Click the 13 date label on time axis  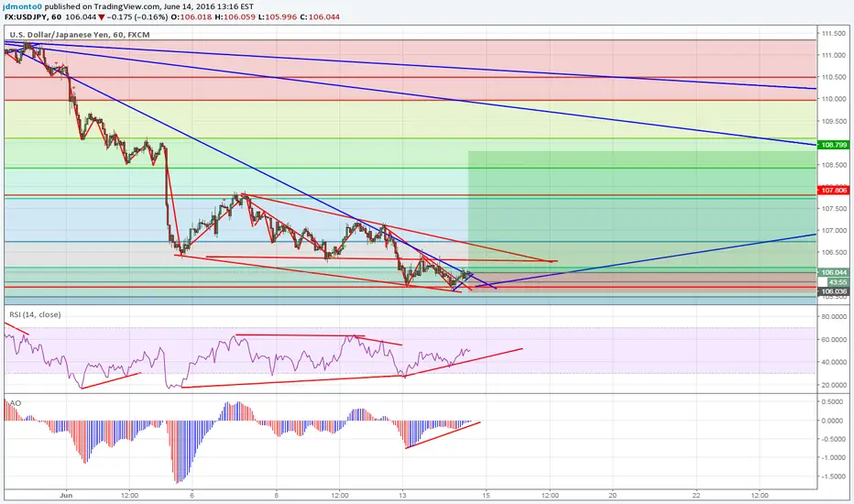(402, 495)
